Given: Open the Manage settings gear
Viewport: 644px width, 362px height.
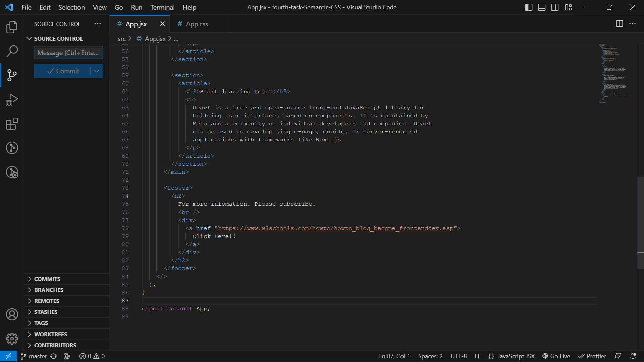Looking at the screenshot, I should 12,339.
